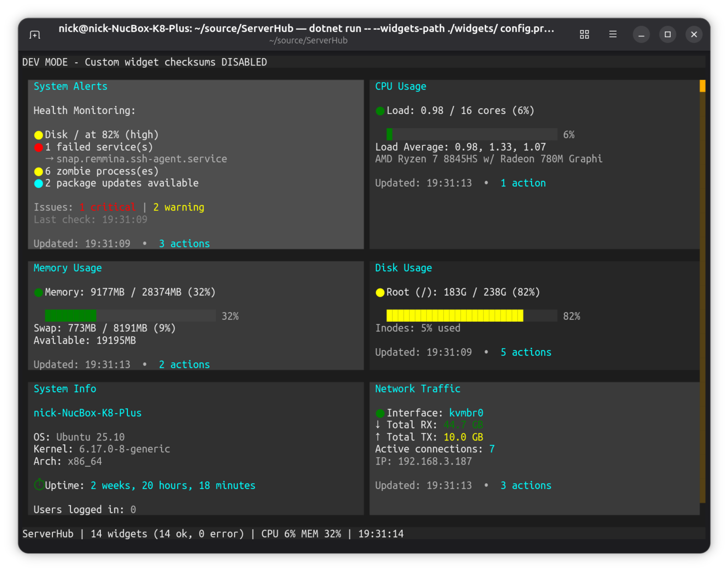Open the hamburger menu in titlebar
The height and width of the screenshot is (571, 728).
613,34
